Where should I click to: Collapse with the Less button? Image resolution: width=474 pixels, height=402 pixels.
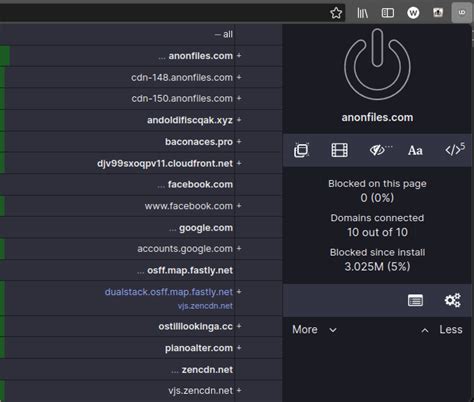pos(442,330)
